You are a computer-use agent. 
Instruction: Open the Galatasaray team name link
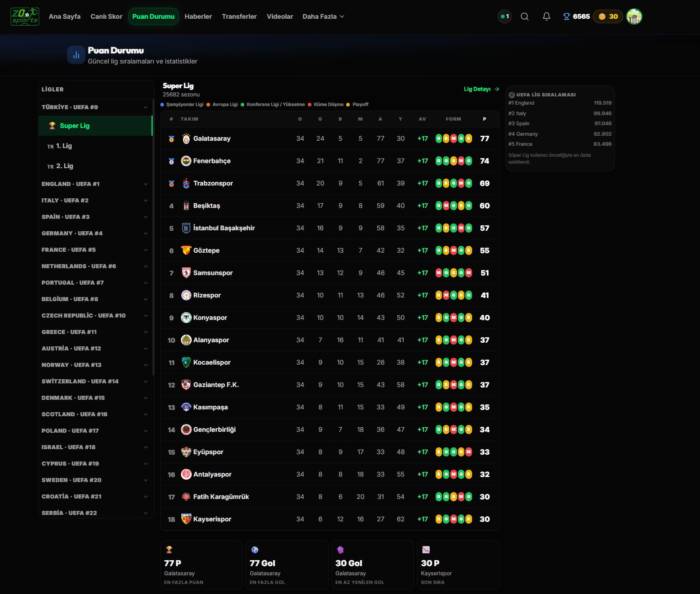(212, 138)
